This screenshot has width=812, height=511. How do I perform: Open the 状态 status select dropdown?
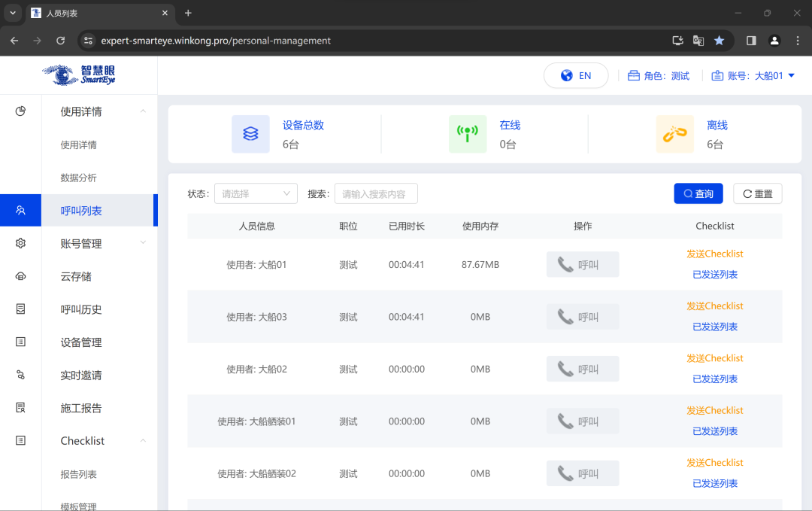(x=256, y=193)
